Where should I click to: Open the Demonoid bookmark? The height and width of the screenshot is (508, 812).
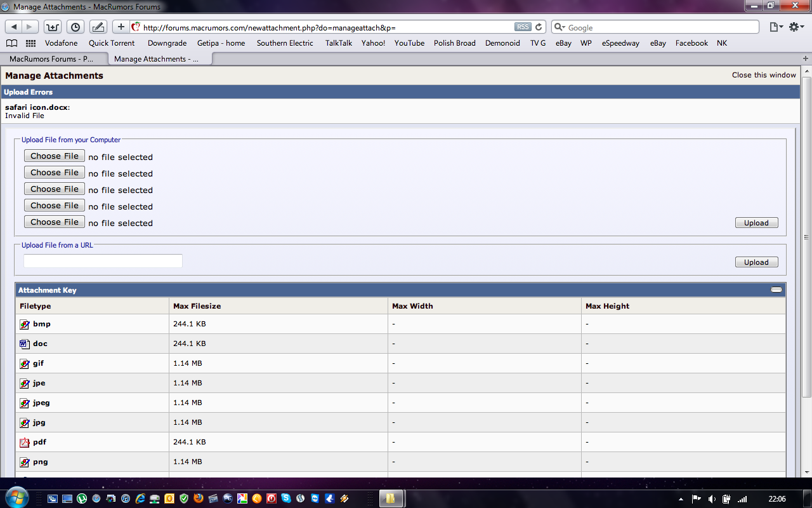click(x=502, y=43)
